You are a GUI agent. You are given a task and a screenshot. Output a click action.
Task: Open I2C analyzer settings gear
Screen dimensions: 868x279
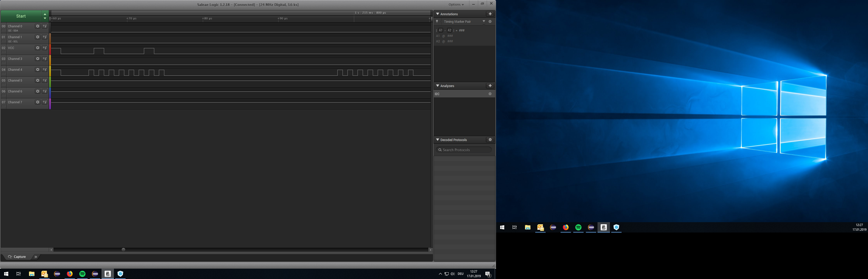click(490, 94)
